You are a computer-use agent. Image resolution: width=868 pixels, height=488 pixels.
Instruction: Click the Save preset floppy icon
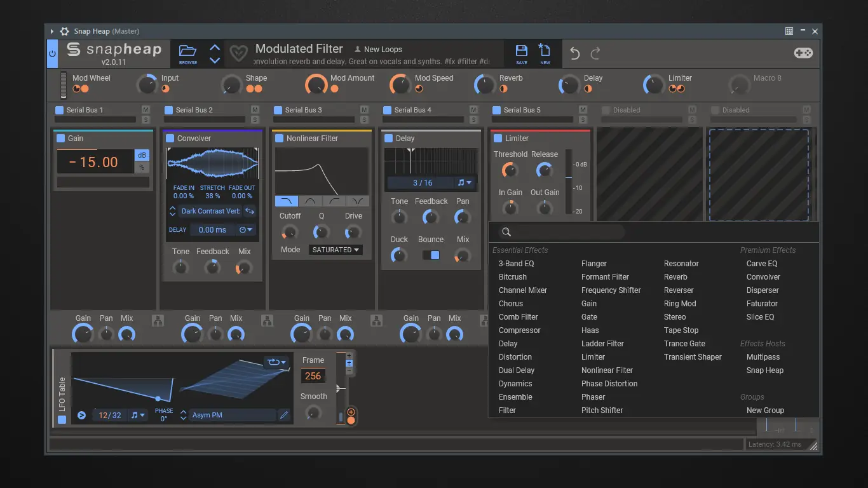521,53
